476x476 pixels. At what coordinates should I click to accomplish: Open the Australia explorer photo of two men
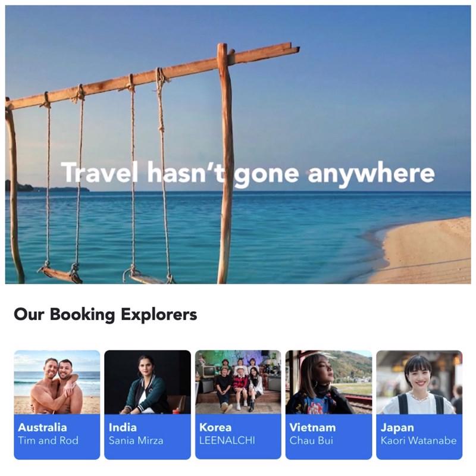57,382
